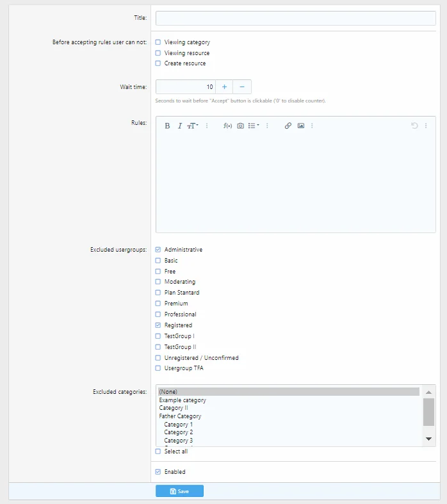Apply italic formatting in the editor
Image resolution: width=447 pixels, height=504 pixels.
click(180, 126)
